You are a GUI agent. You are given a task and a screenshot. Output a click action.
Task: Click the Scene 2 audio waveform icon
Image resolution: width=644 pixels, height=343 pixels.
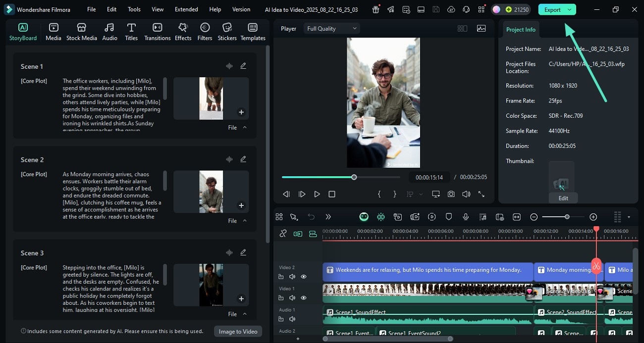pos(229,159)
